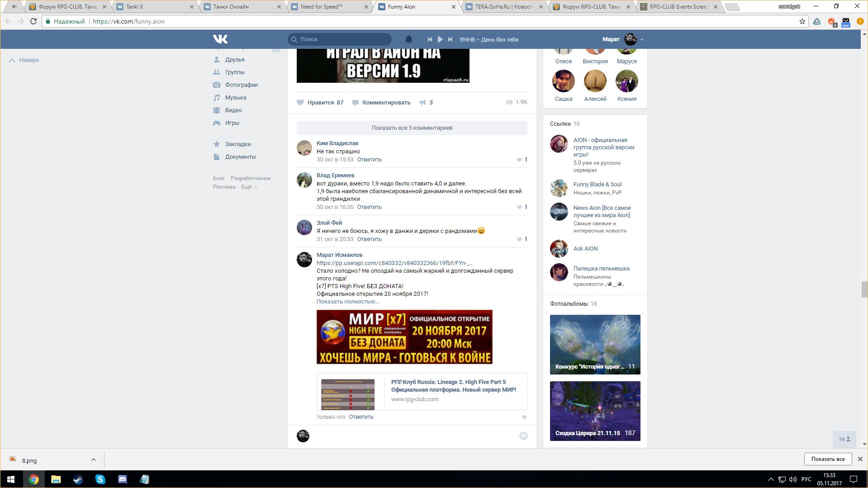The height and width of the screenshot is (488, 868).
Task: Click the share megaphone icon on post
Action: coord(422,103)
